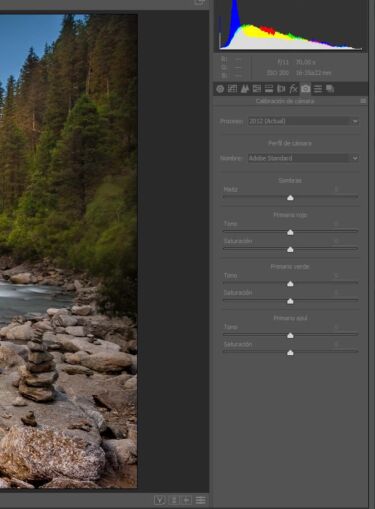Viewport: 375px width, 509px height.
Task: Open the Detail panel mountain icon
Action: click(x=245, y=89)
